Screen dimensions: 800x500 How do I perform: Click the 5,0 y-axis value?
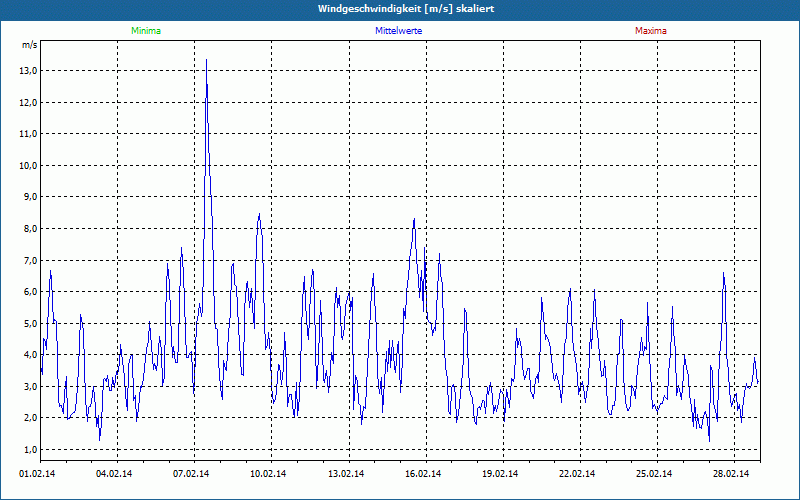pos(30,323)
